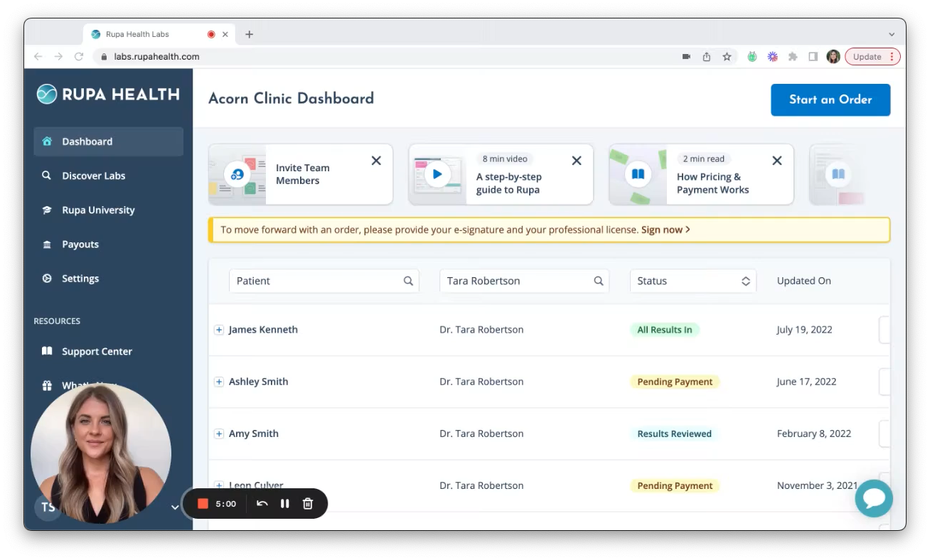
Task: Click the Sign now link
Action: point(665,230)
